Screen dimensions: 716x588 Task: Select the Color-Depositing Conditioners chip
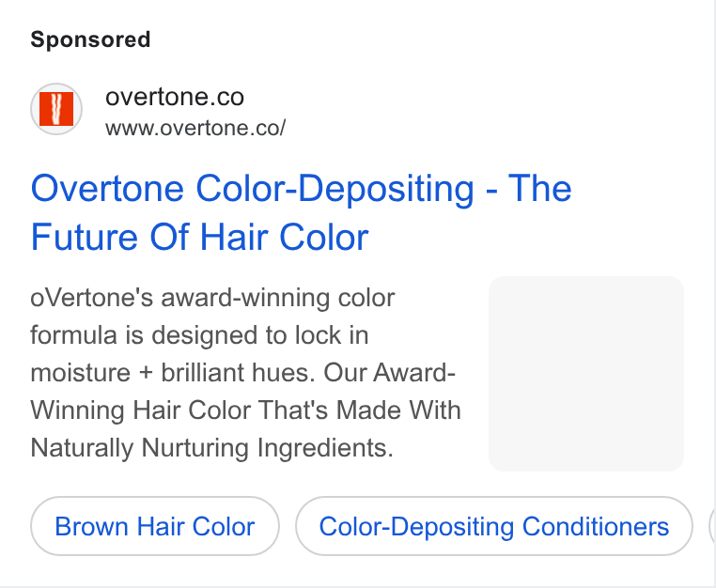click(494, 526)
